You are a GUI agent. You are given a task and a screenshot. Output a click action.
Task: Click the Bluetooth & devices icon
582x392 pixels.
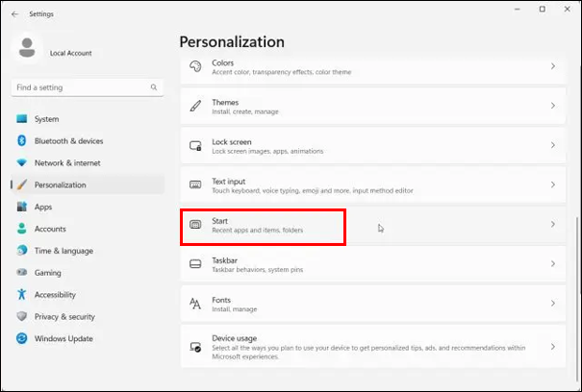click(21, 141)
